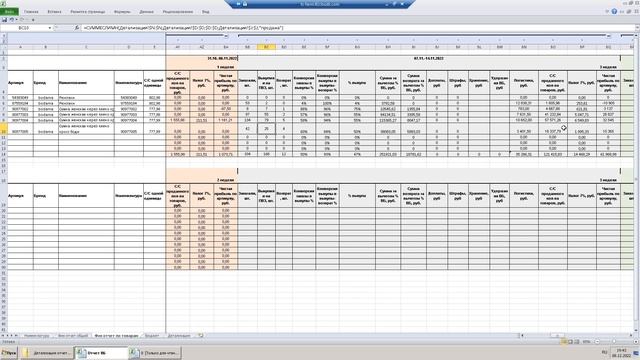
Task: Click the zoom out minus button
Action: (597, 342)
